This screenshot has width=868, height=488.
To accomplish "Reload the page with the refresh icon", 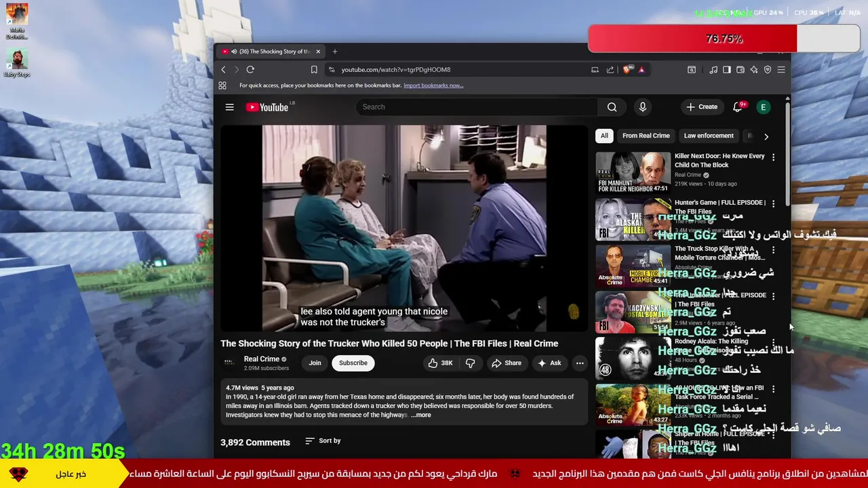I will pos(250,70).
